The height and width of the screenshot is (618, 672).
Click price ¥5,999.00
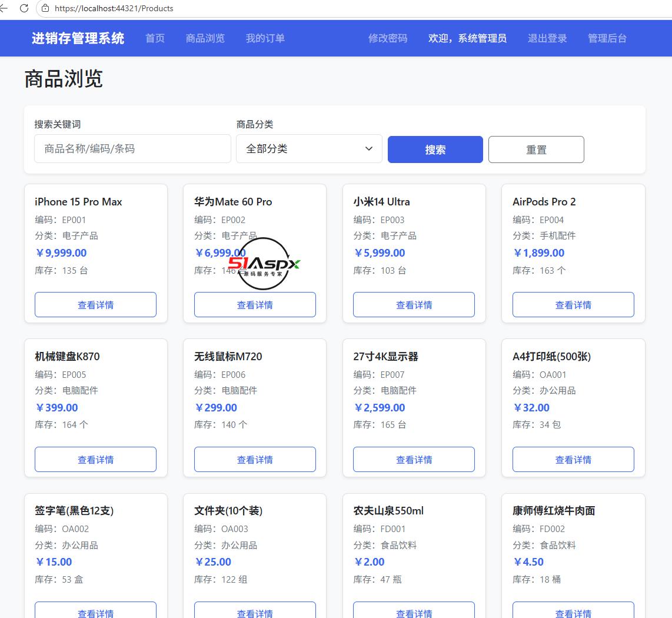380,253
